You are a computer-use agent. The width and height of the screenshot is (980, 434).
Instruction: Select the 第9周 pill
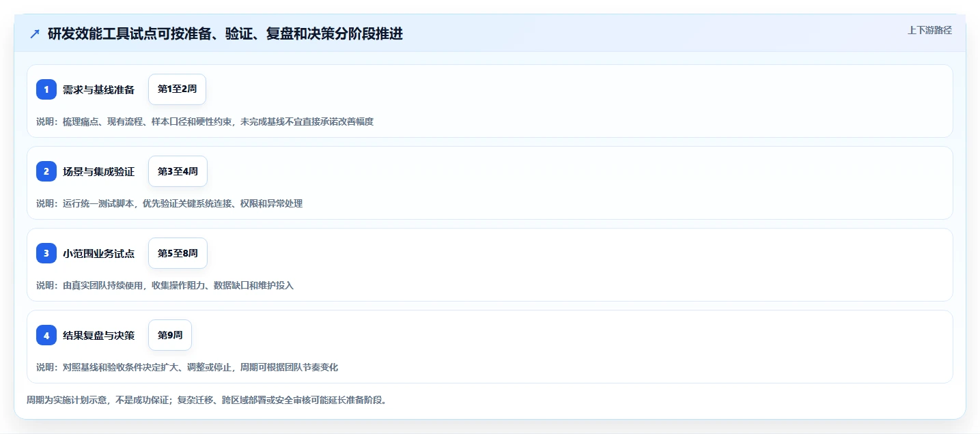click(x=170, y=335)
